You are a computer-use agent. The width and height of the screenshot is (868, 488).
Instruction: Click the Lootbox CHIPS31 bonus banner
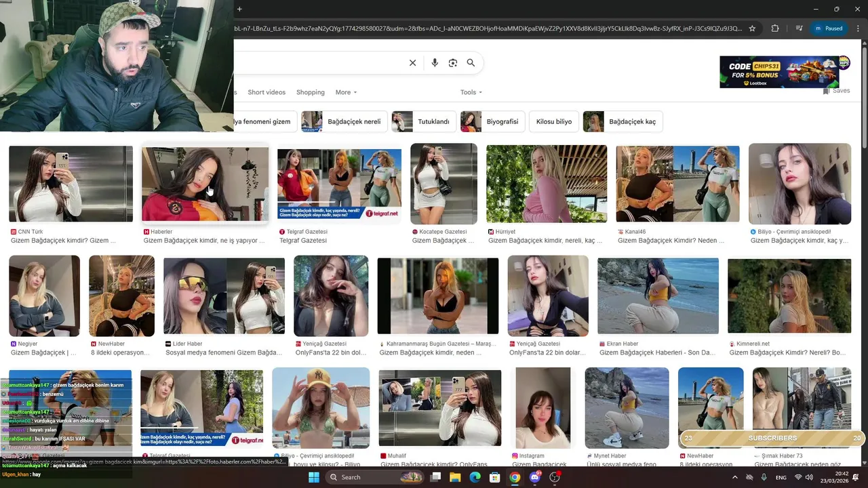tap(779, 72)
